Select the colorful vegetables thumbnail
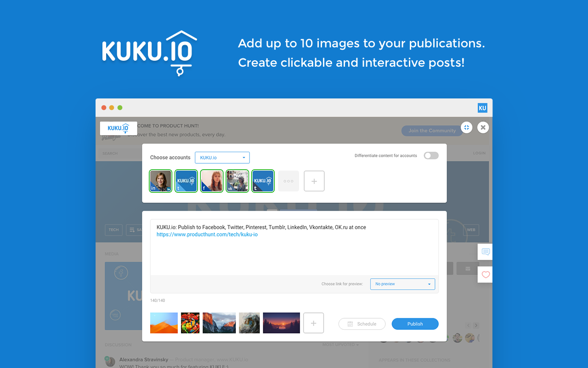The image size is (588, 368). point(190,323)
